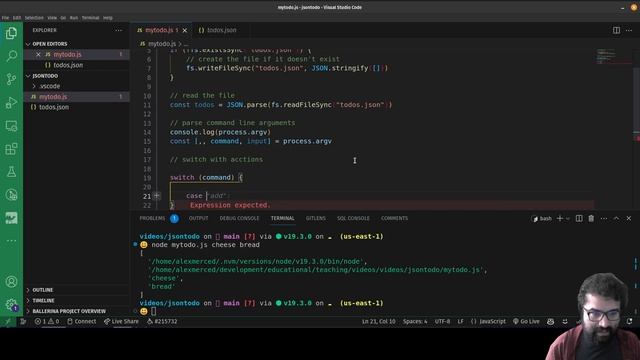Open the Explorer view in activity bar
The image size is (640, 360).
coord(11,33)
